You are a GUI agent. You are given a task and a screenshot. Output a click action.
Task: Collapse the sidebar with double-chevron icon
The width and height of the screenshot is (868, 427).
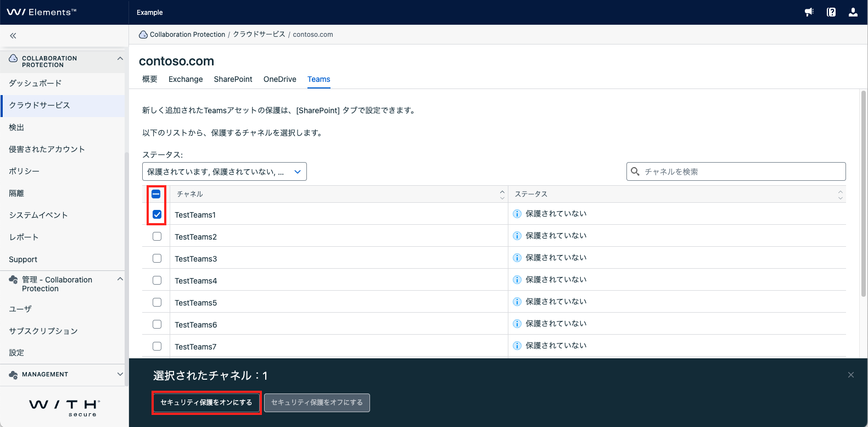click(13, 36)
